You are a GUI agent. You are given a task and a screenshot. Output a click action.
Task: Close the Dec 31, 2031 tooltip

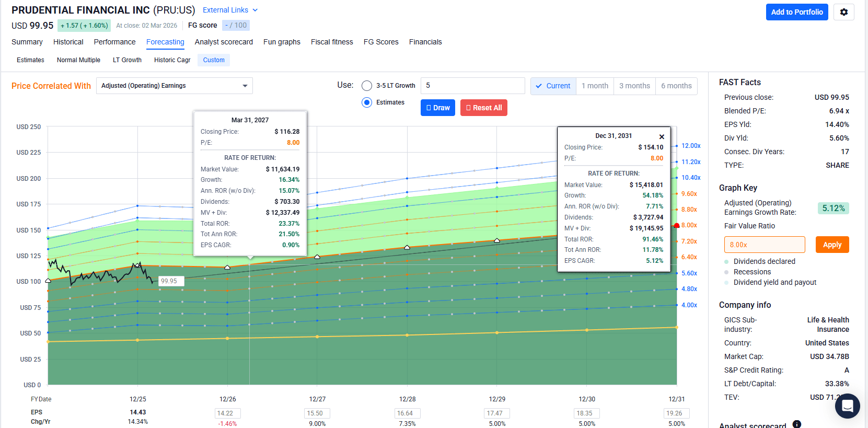point(662,136)
